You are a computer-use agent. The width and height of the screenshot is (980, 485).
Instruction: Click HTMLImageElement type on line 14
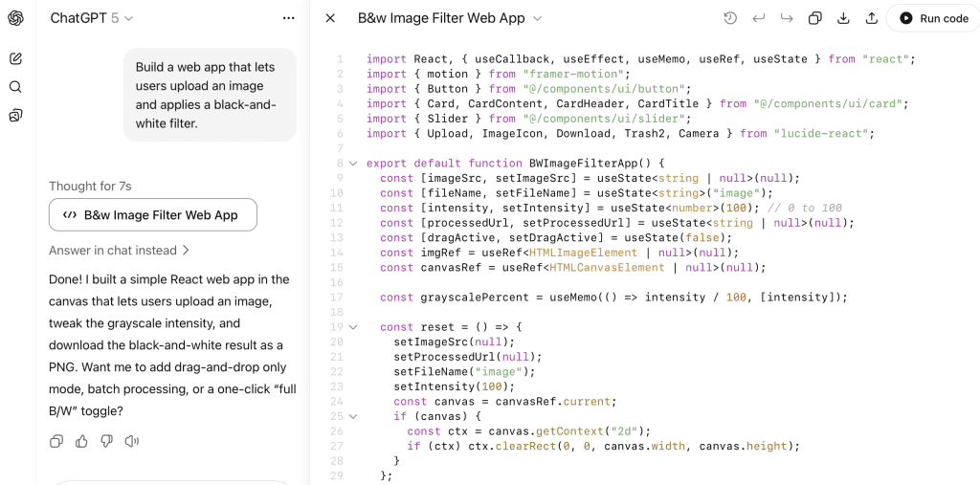click(x=584, y=253)
